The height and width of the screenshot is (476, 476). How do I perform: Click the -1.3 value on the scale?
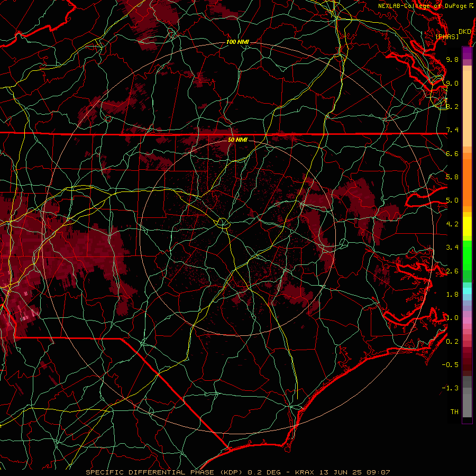pyautogui.click(x=450, y=388)
